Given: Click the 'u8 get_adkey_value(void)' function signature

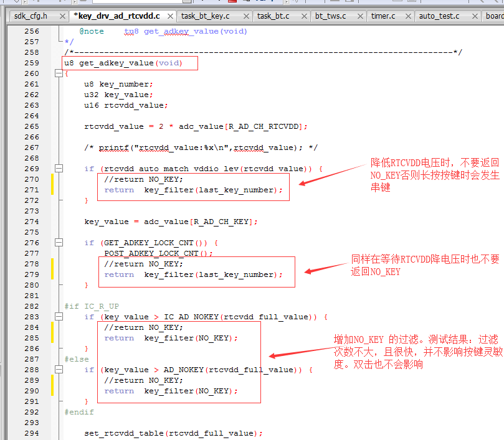Looking at the screenshot, I should click(x=123, y=63).
